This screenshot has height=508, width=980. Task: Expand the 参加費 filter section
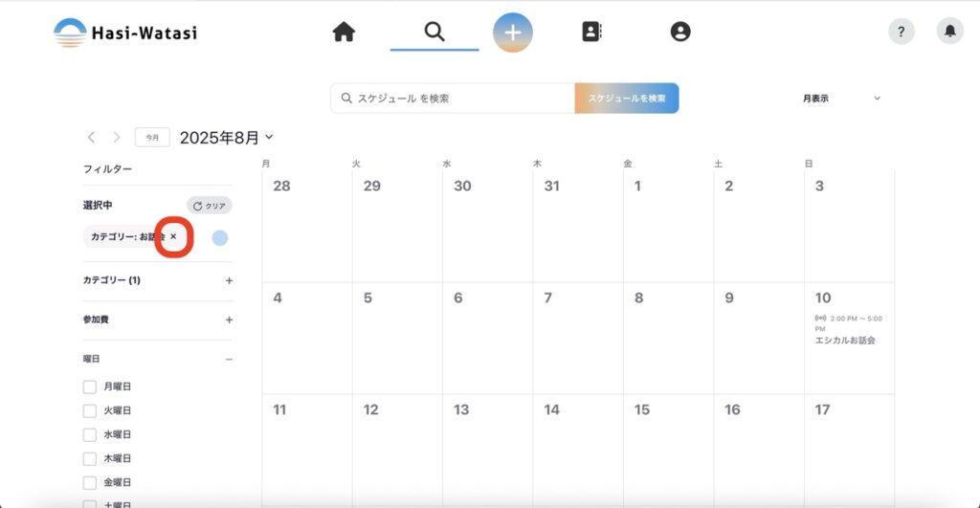[229, 320]
